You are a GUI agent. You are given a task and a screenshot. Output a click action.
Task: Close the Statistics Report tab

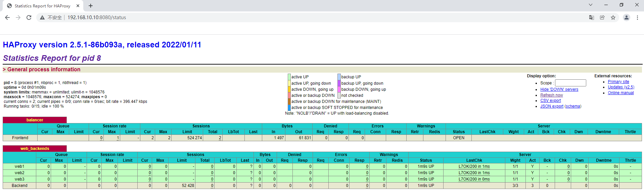point(78,6)
